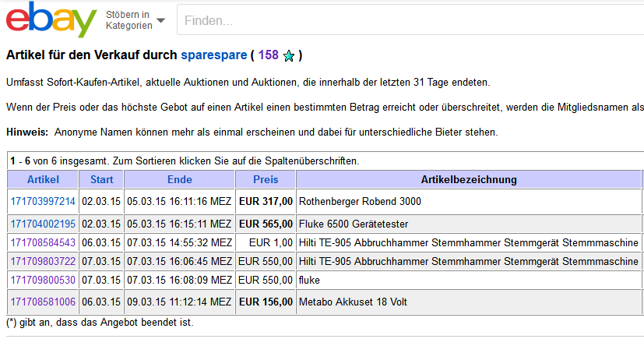Select the Fluke 6500 Gerätetester description cell
This screenshot has width=644, height=346.
[x=469, y=224]
